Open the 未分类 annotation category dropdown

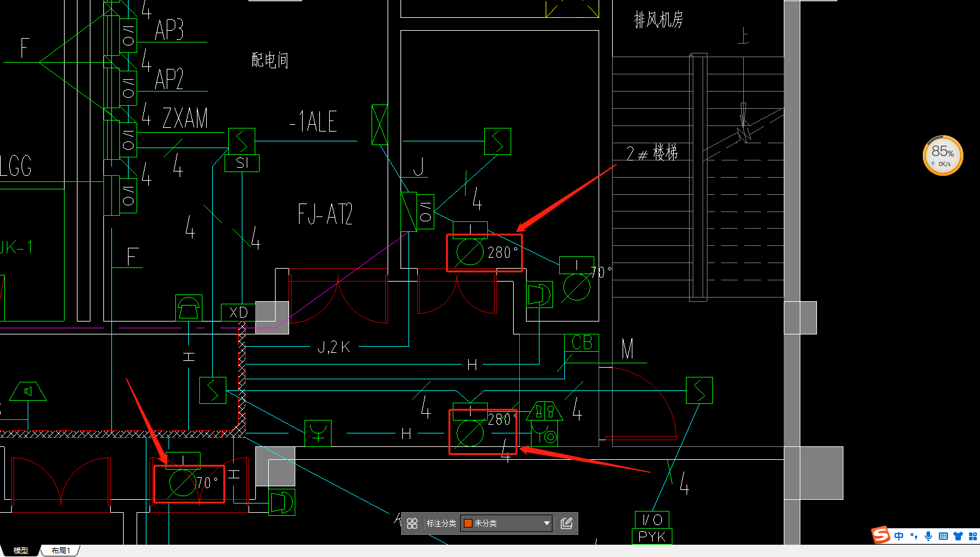(x=506, y=523)
